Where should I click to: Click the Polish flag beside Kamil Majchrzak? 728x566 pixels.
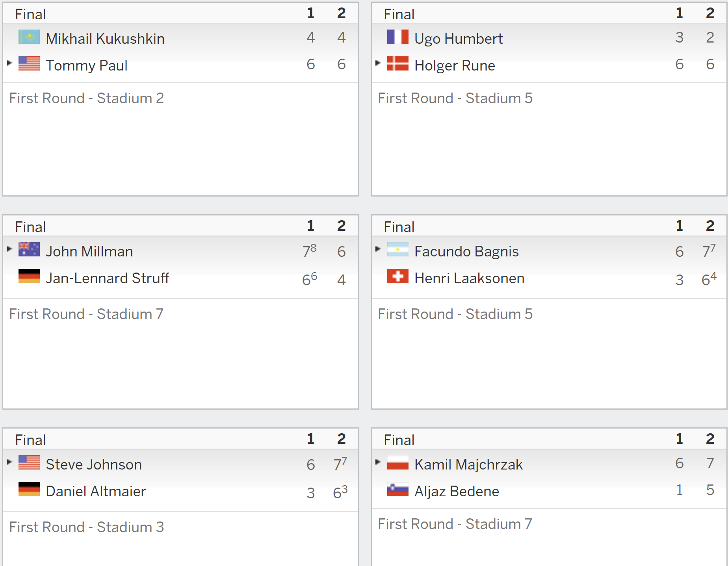tap(398, 463)
